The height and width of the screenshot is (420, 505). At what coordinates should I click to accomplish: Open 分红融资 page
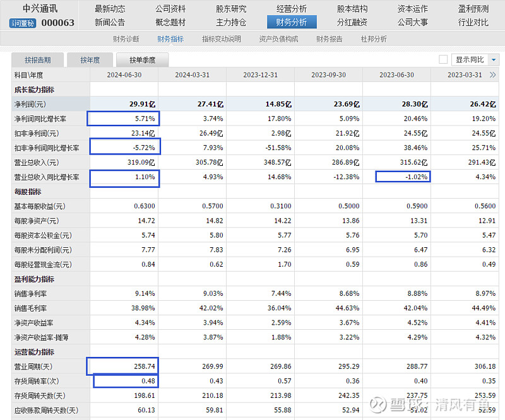352,22
